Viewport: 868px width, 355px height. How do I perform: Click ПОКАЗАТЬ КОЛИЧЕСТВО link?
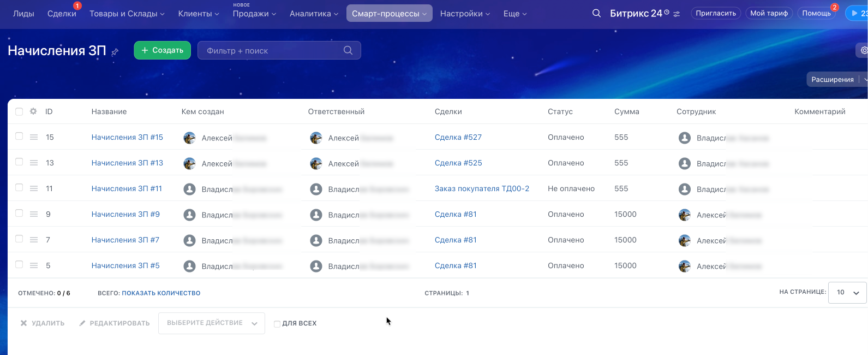coord(161,293)
